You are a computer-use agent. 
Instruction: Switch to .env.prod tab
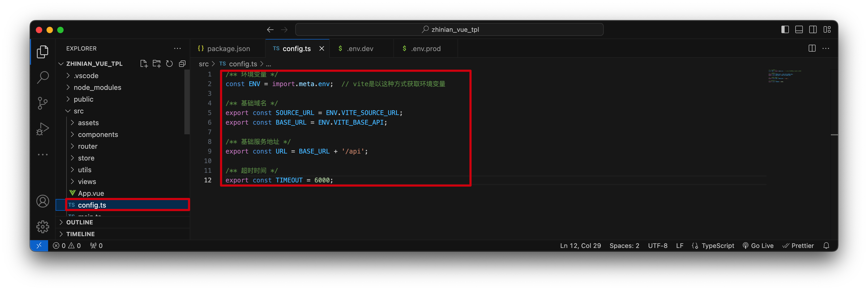(x=425, y=49)
